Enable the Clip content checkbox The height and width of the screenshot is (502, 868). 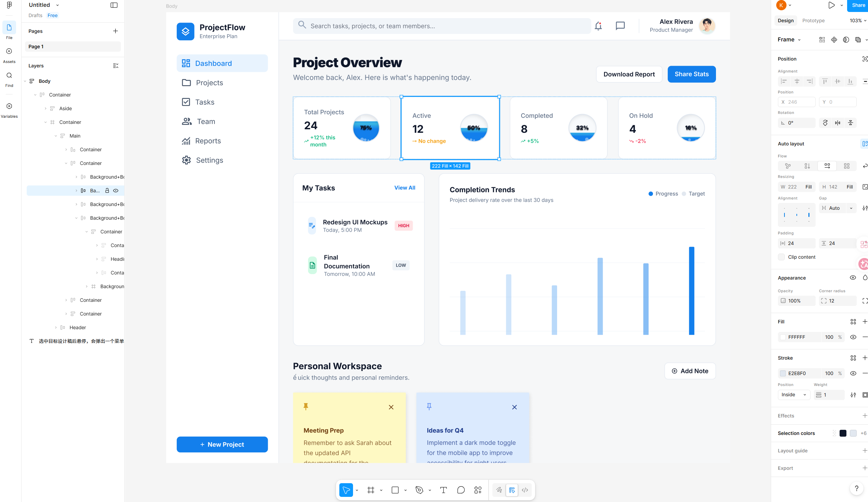[x=782, y=257]
